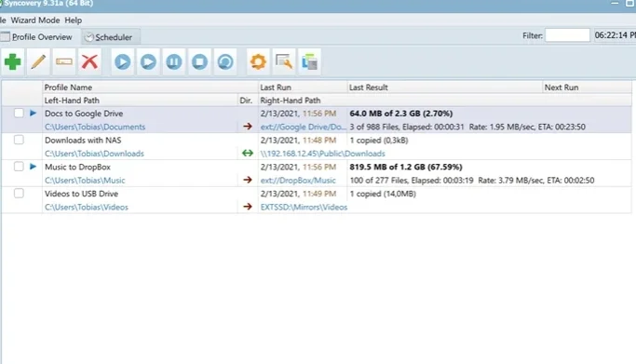The height and width of the screenshot is (364, 636).
Task: Sort by Next Run column header
Action: click(x=587, y=88)
